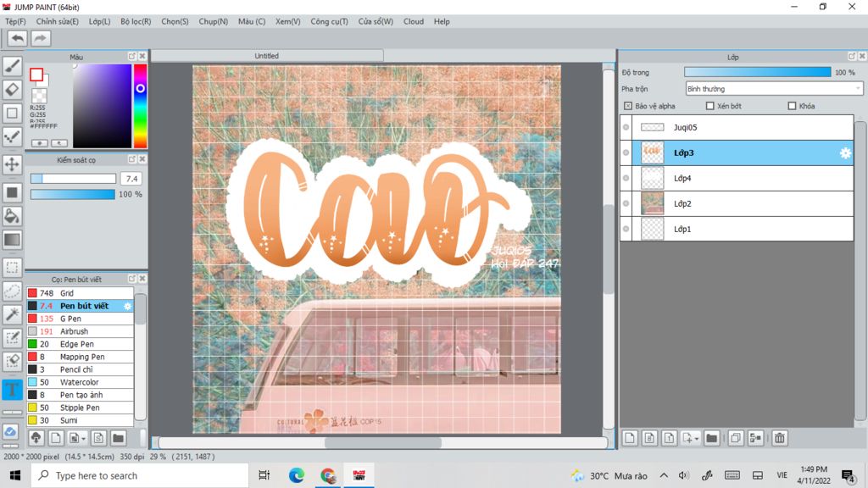Toggle visibility of the Lớp3 layer
This screenshot has width=868, height=488.
(626, 152)
